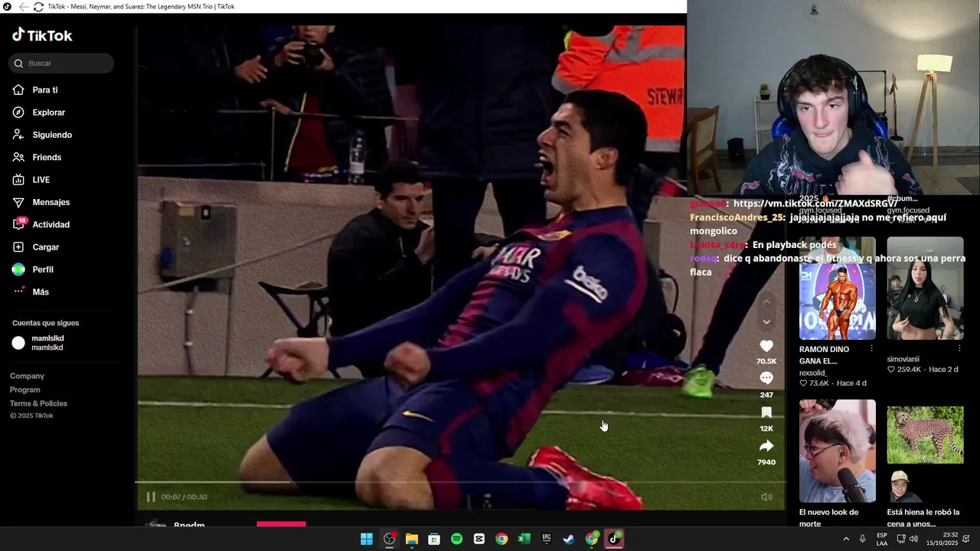
Task: Seek on the video progress bar
Action: coord(459,482)
